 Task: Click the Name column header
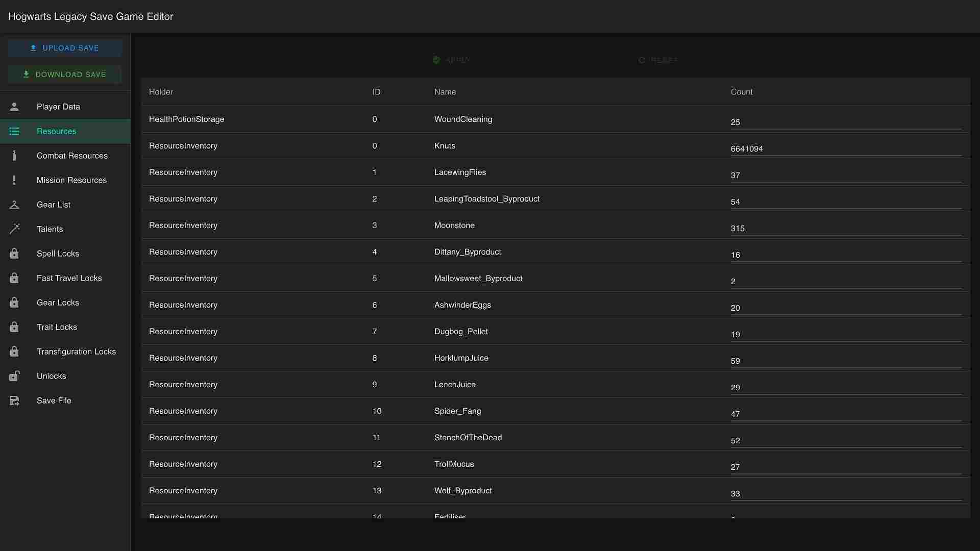click(x=445, y=92)
